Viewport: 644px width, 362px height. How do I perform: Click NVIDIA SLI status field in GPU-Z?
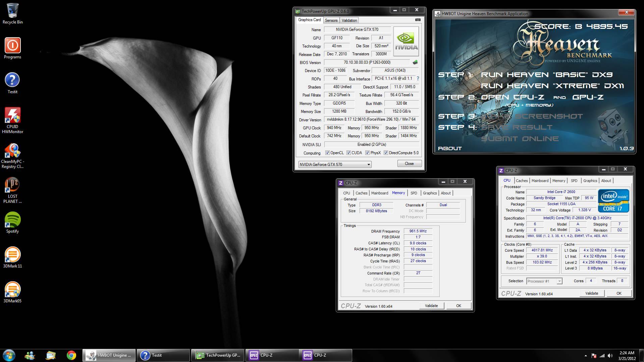(x=372, y=144)
